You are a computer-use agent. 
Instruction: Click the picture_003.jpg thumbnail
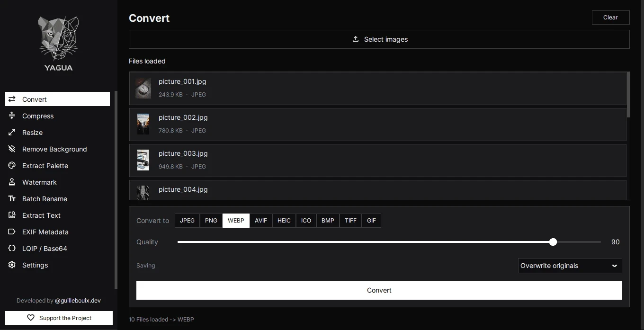point(143,160)
